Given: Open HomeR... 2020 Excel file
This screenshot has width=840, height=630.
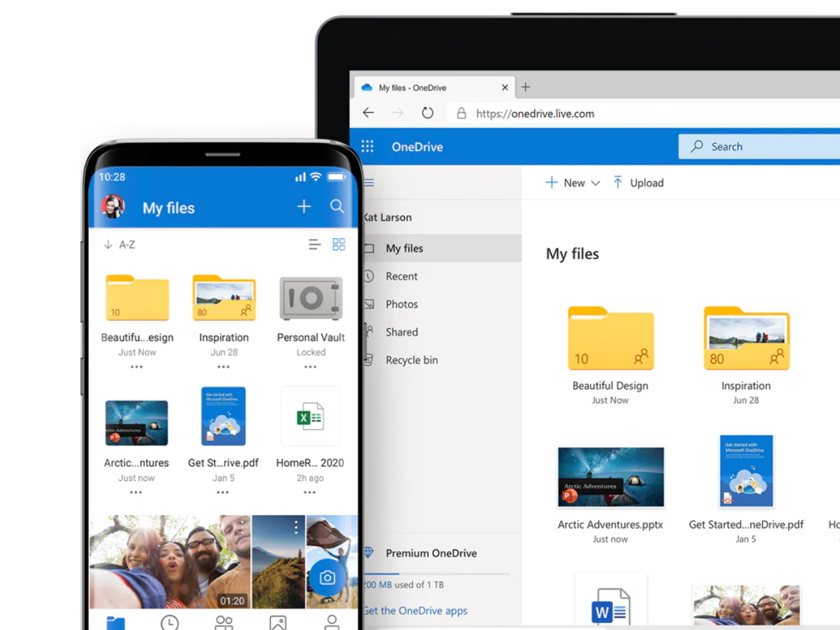Looking at the screenshot, I should 310,416.
